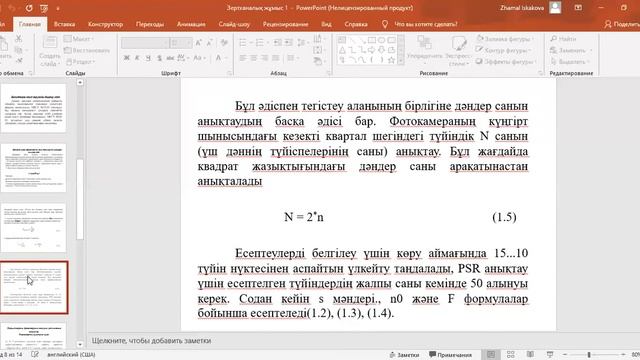Decrease font size with the A-down icon
640x360 pixels.
point(209,42)
